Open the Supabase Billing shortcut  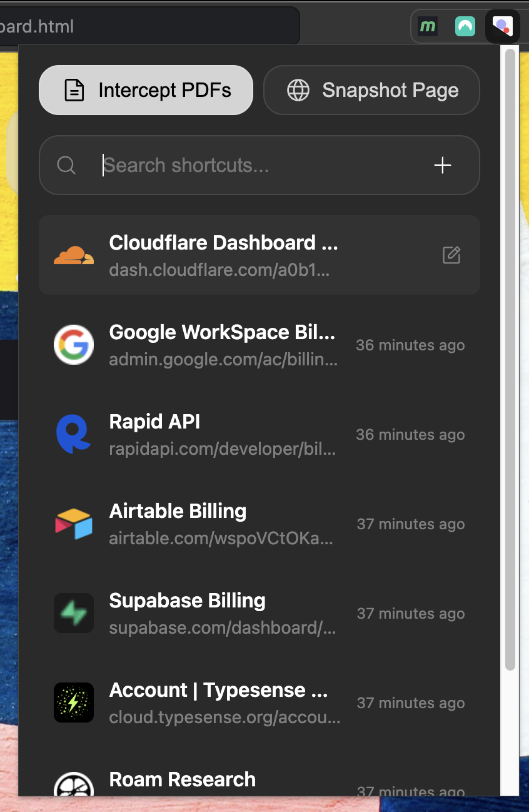(x=259, y=613)
